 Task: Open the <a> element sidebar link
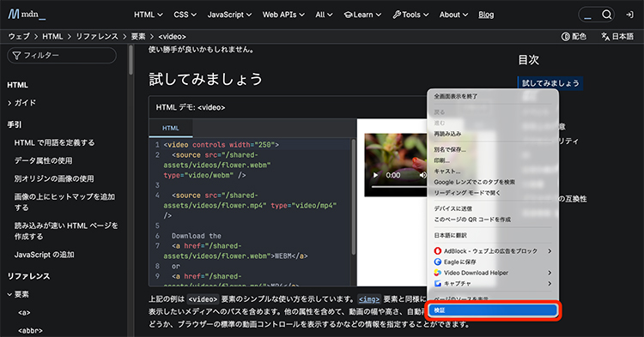point(24,312)
